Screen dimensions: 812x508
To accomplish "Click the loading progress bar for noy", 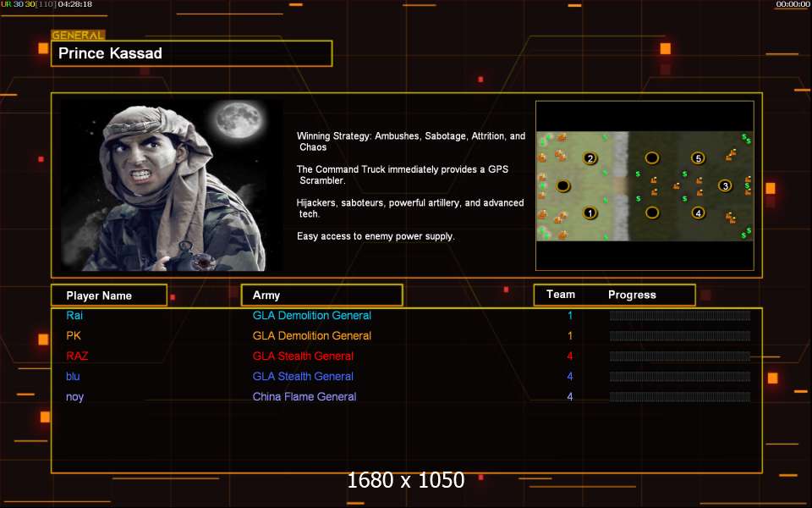I will click(680, 397).
